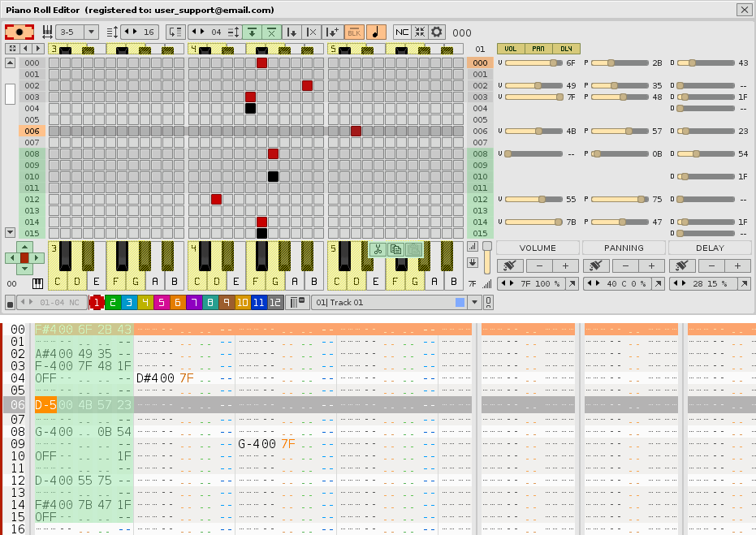This screenshot has height=535, width=756.
Task: Toggle the VOL column button
Action: 510,49
